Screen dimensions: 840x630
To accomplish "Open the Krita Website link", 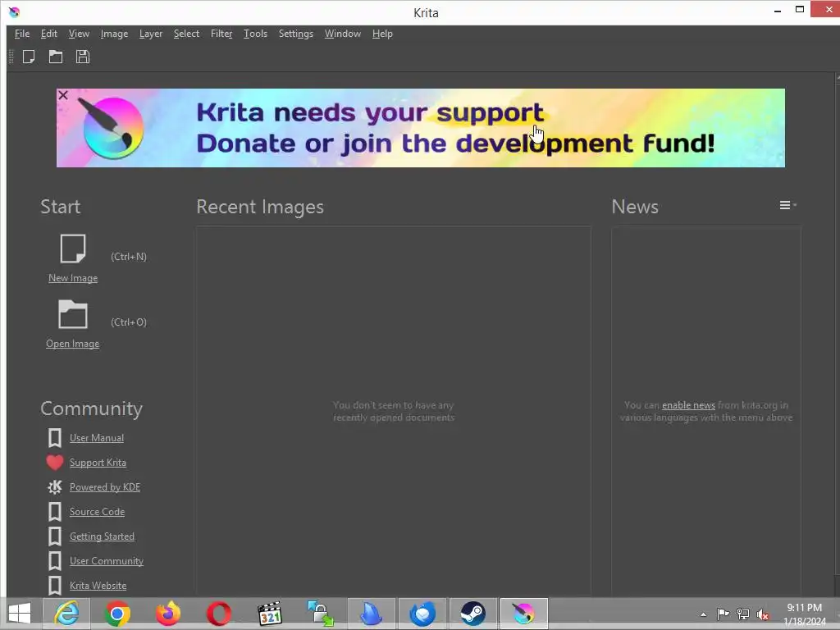I will pos(98,586).
